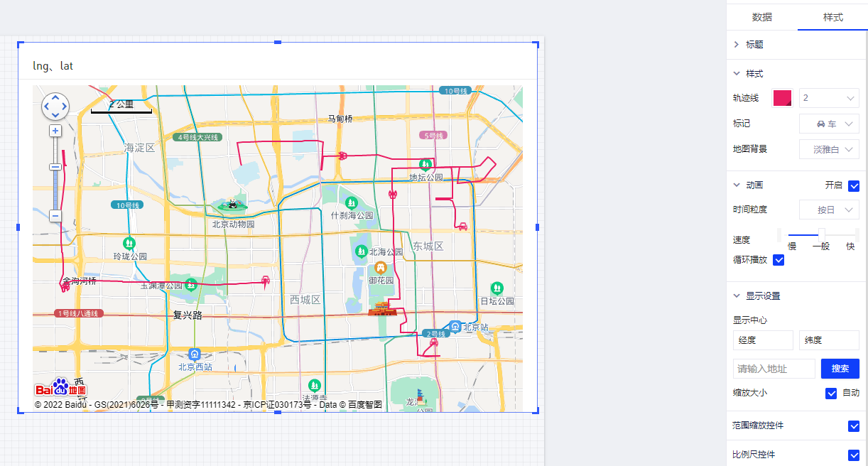Image resolution: width=868 pixels, height=466 pixels.
Task: Click the map zoom out minus button
Action: point(55,216)
